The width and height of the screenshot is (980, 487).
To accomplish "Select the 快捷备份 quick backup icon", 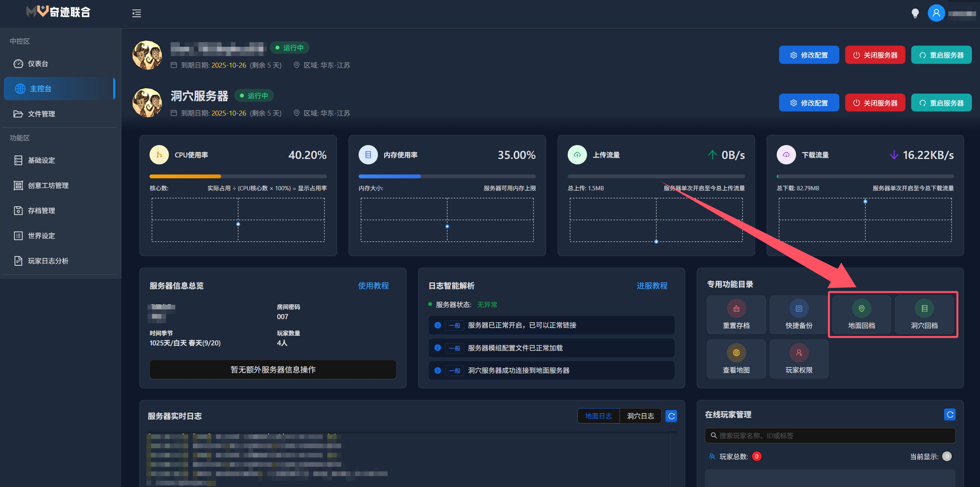I will (798, 314).
